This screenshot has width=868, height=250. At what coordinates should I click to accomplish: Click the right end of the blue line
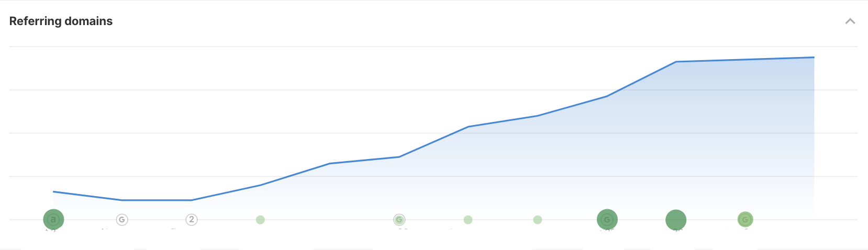click(814, 58)
